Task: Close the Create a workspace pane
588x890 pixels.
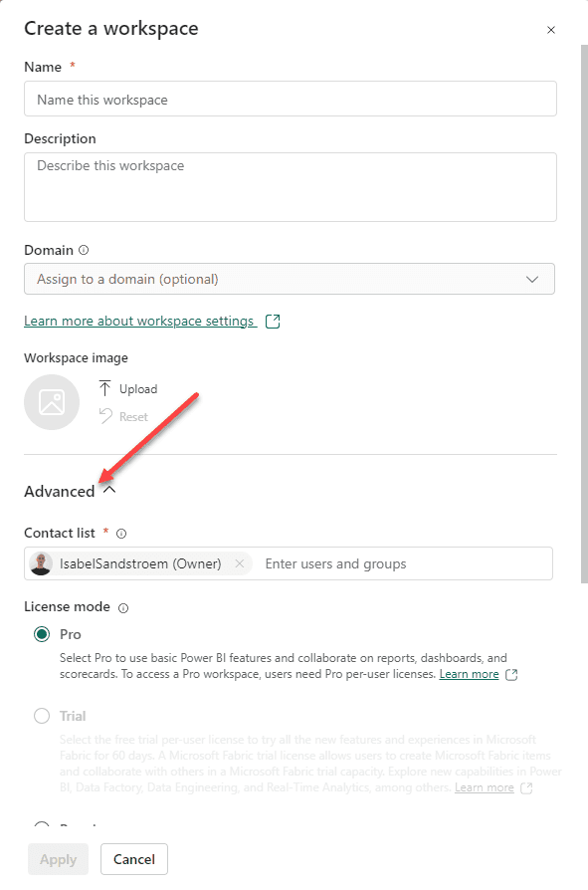Action: [x=551, y=30]
